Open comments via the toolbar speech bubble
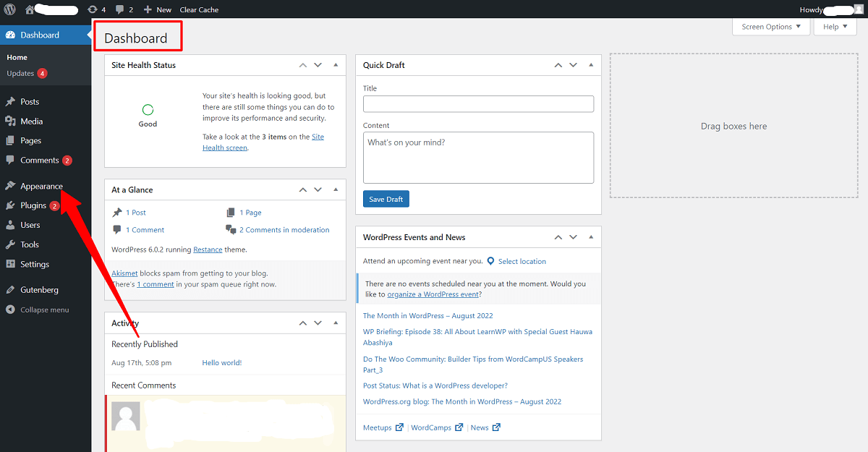Viewport: 868px width, 452px height. 120,9
